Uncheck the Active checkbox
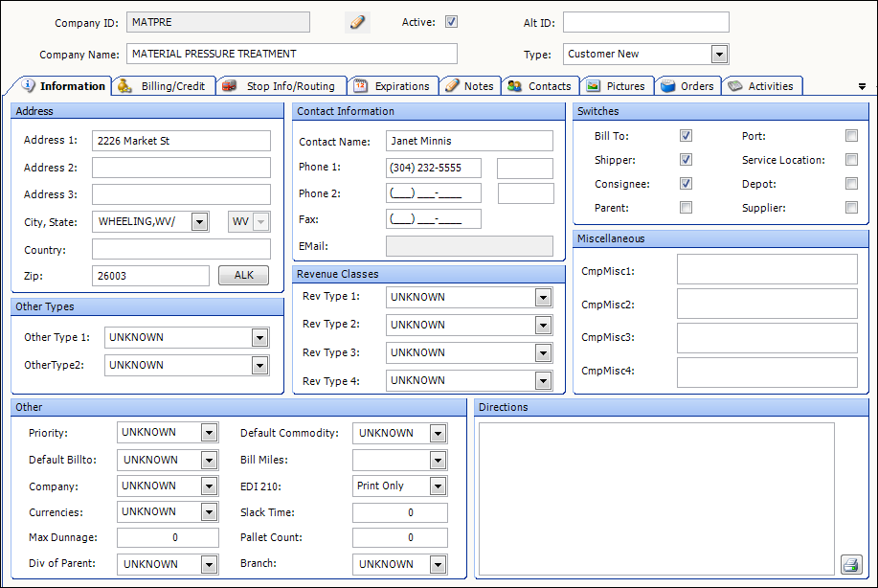Screen dimensions: 878x588 point(452,22)
